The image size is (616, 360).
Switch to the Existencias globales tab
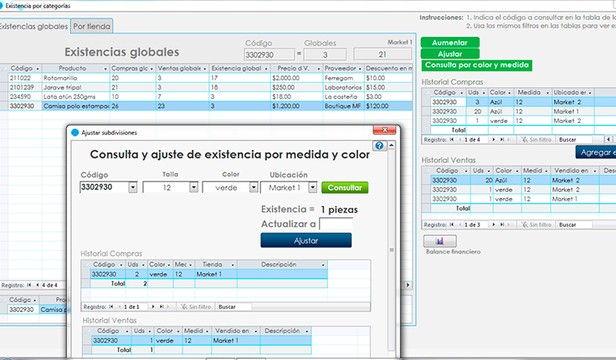35,26
